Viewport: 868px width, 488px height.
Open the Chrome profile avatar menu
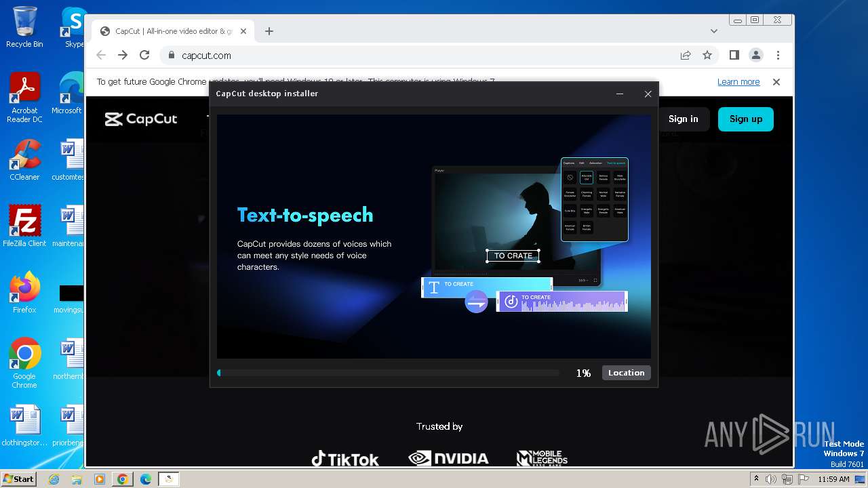coord(755,56)
